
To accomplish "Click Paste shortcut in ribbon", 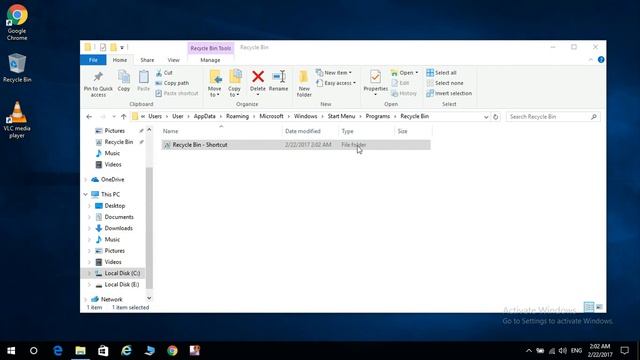I will point(177,93).
